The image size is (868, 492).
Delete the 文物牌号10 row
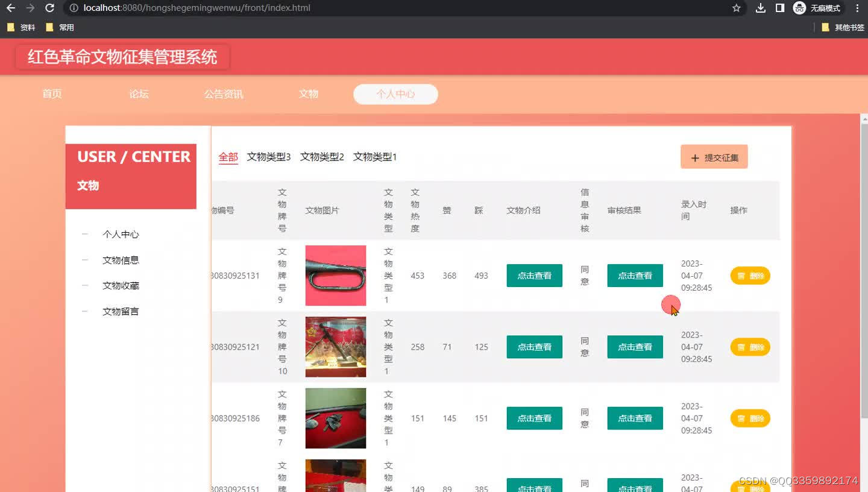[x=750, y=347]
